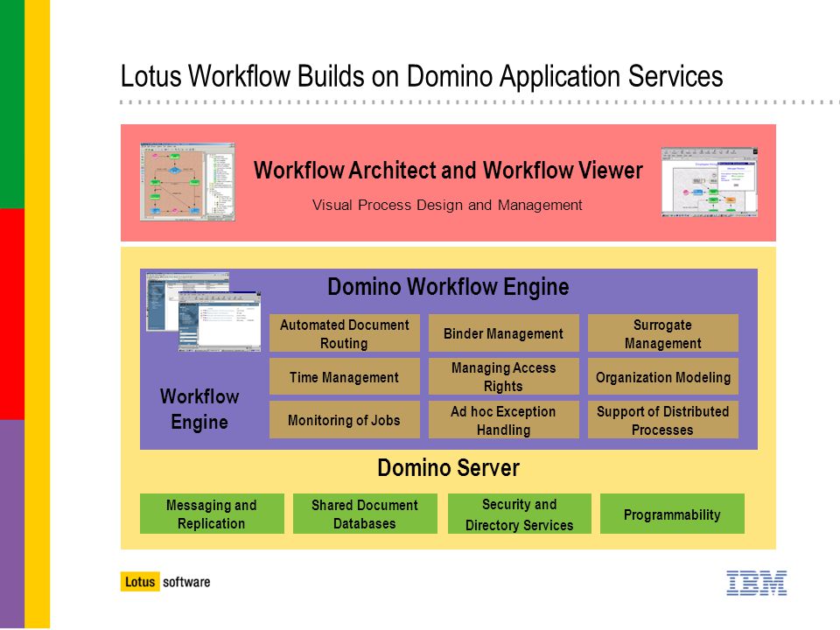Image resolution: width=840 pixels, height=630 pixels.
Task: Click the 'Domino Workflow Engine' heading
Action: click(x=448, y=287)
